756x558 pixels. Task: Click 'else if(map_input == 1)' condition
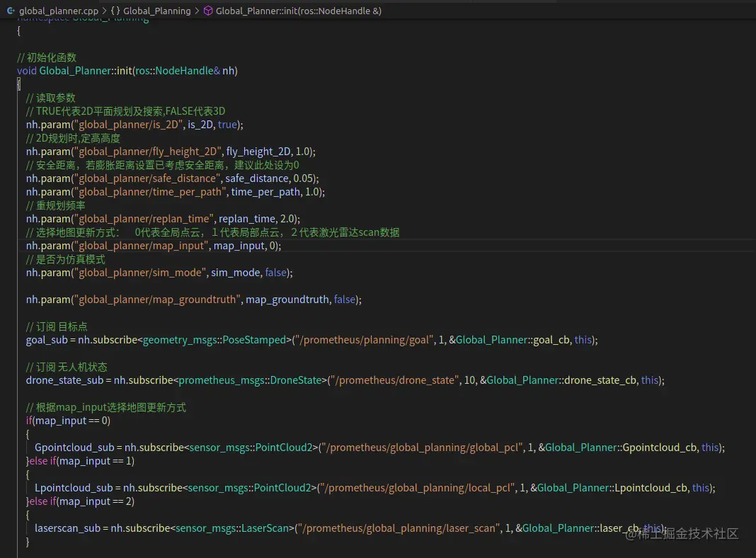(82, 461)
